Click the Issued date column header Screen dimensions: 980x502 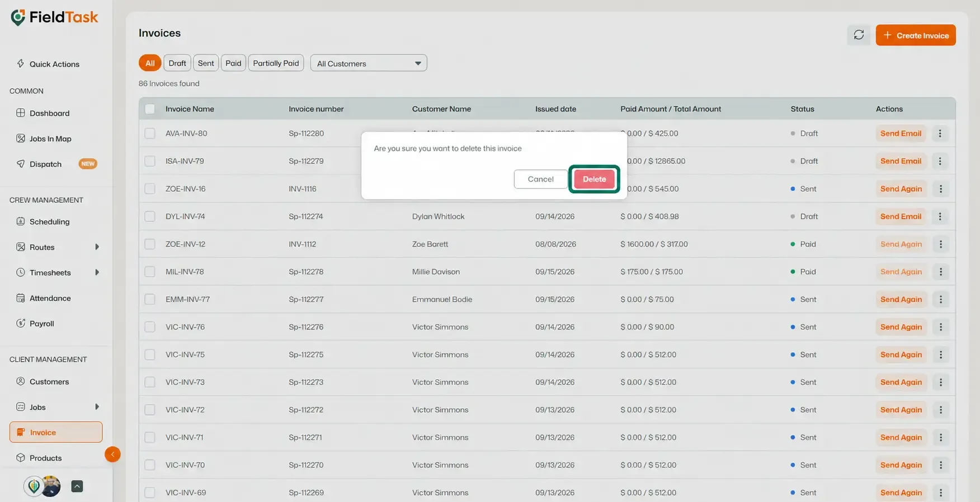coord(555,109)
